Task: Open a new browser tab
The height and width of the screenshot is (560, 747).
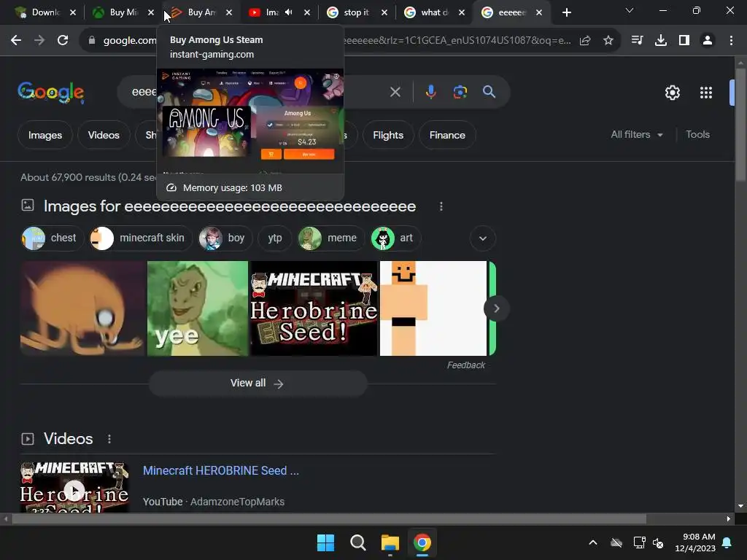Action: (566, 13)
